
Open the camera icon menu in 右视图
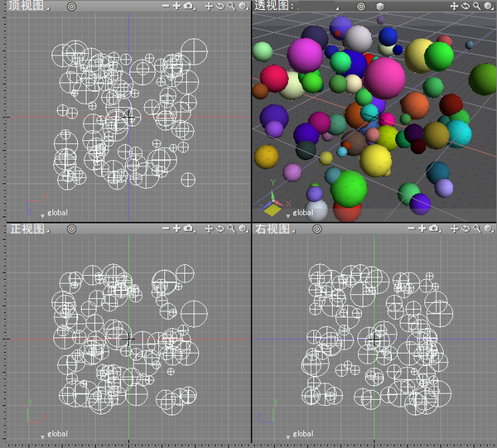pos(434,228)
